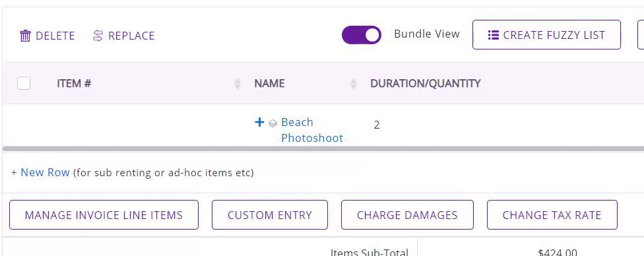Add a + New Row for ad-hoc items
Image resolution: width=644 pixels, height=256 pixels.
[40, 172]
